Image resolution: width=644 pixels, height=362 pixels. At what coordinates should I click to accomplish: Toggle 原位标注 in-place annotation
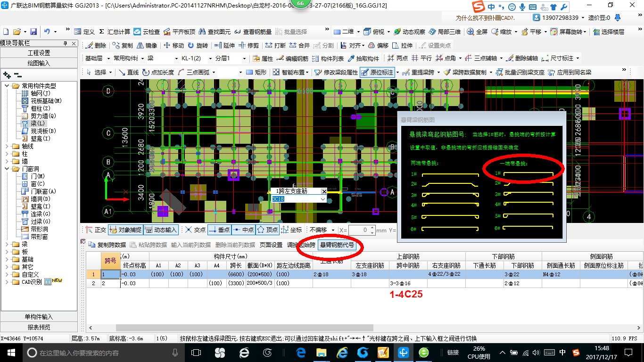(x=377, y=72)
